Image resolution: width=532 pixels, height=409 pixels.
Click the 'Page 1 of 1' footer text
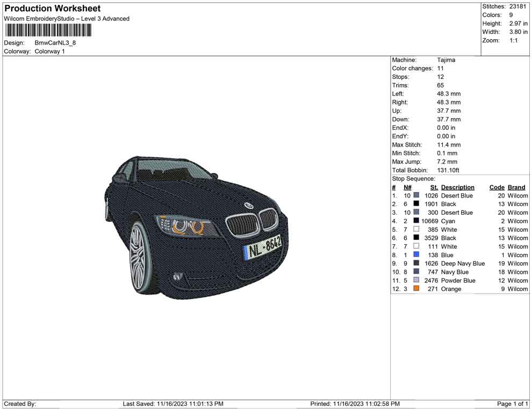click(x=512, y=404)
